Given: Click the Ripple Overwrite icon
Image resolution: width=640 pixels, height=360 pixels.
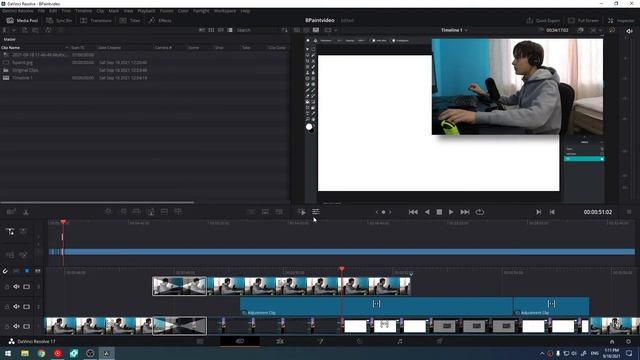Looking at the screenshot, I should click(136, 212).
